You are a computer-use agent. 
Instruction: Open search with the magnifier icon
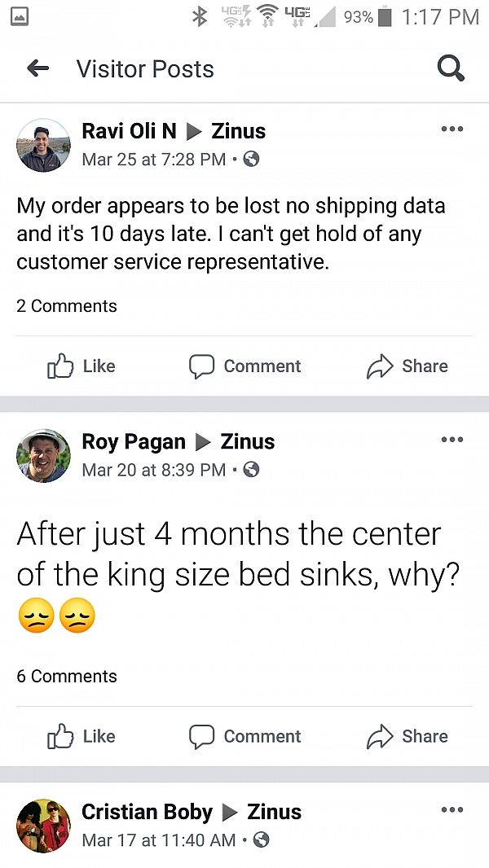pos(451,68)
